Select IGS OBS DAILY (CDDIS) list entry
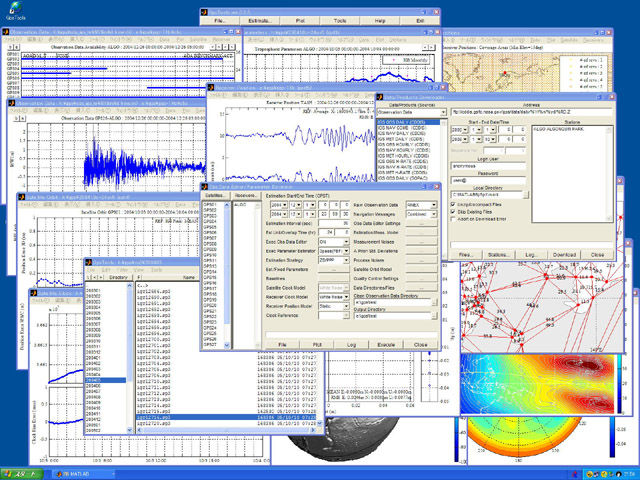The width and height of the screenshot is (640, 480). tap(408, 122)
